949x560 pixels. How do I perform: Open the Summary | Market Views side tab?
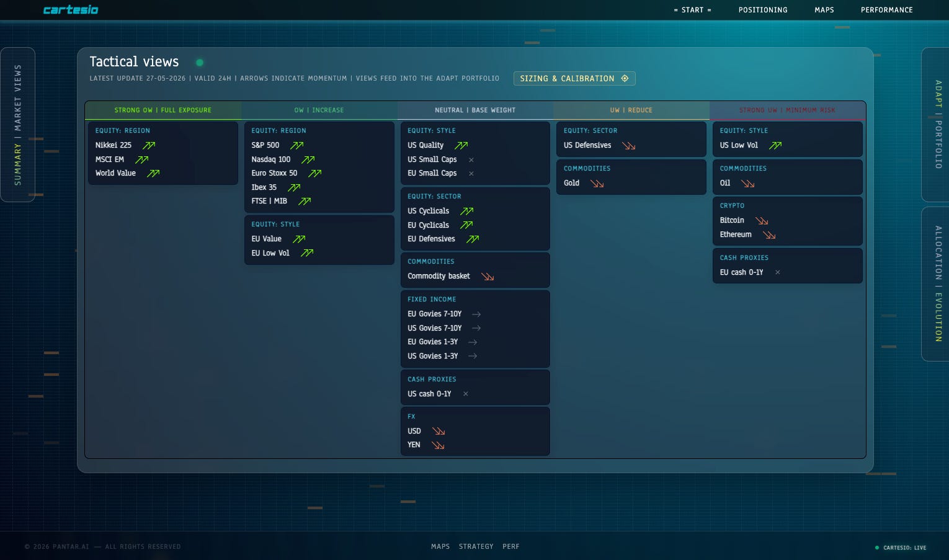[x=17, y=125]
